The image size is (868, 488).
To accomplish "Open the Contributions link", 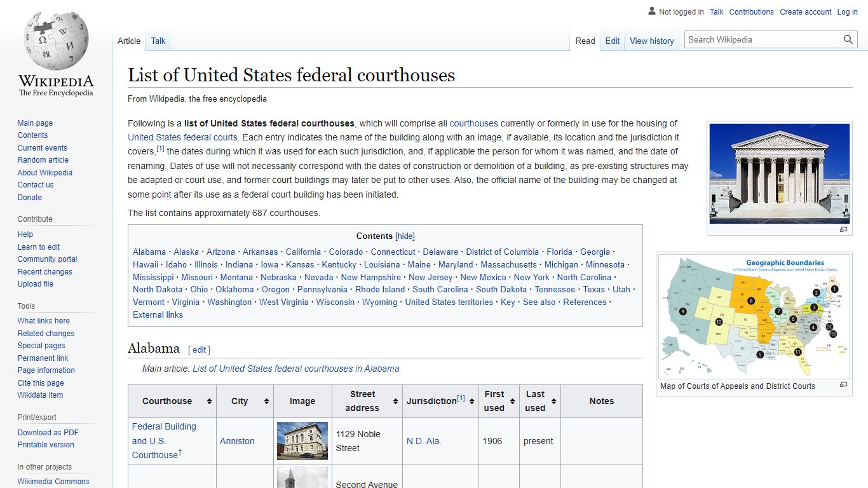I will coord(751,12).
